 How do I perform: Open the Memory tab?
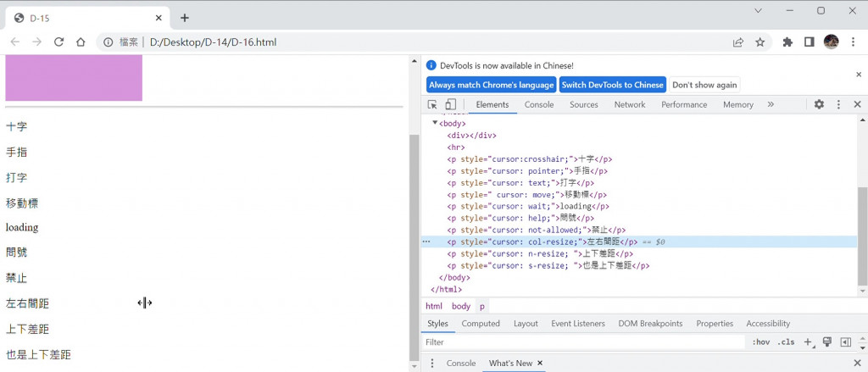click(x=738, y=104)
